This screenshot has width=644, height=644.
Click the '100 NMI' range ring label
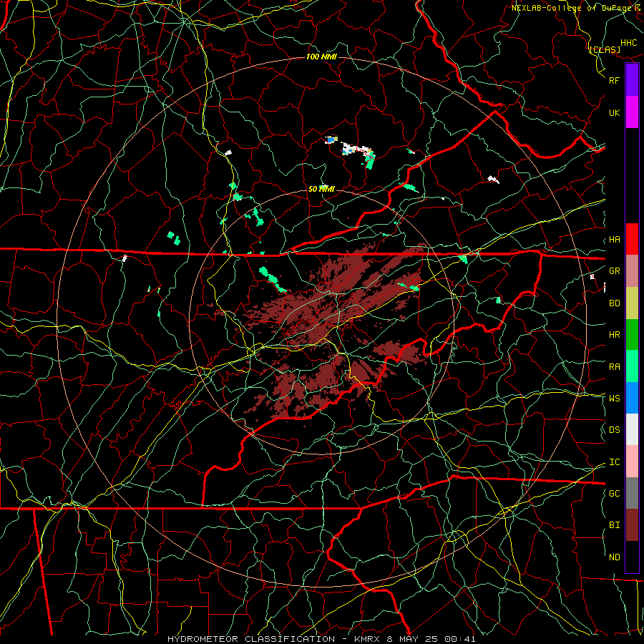coord(321,57)
